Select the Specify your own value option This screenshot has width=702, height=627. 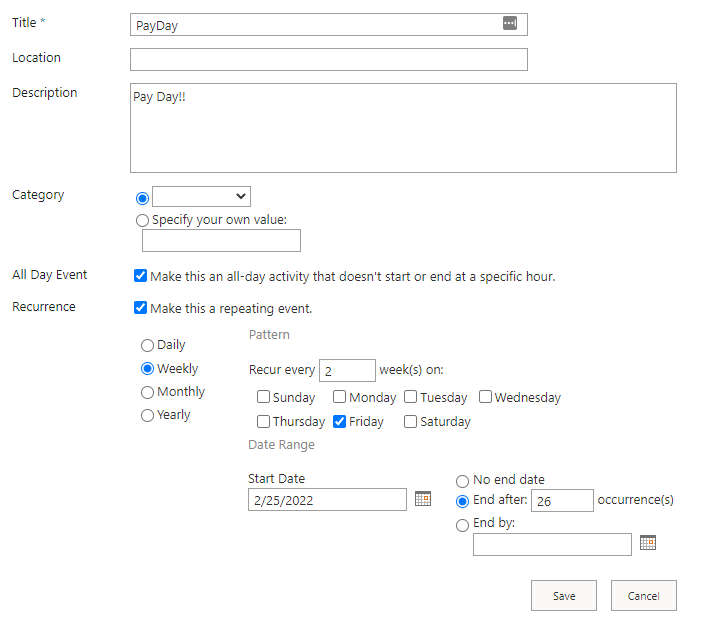[x=142, y=220]
